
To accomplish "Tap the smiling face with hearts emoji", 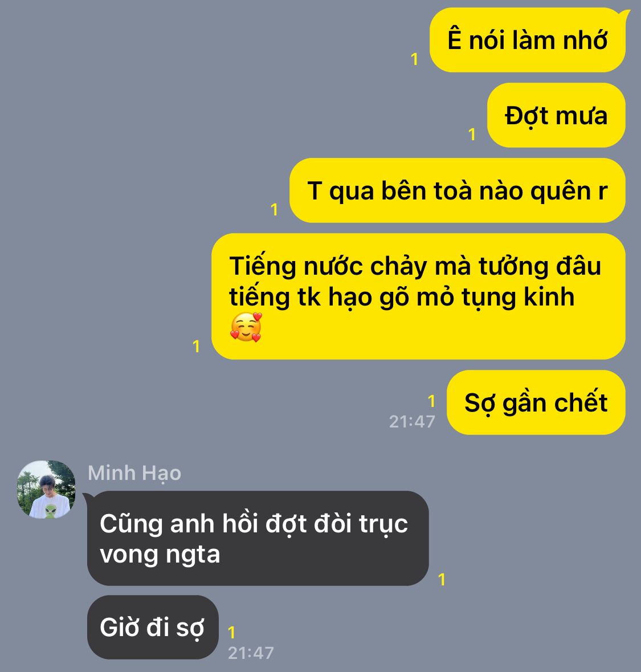I will point(246,327).
